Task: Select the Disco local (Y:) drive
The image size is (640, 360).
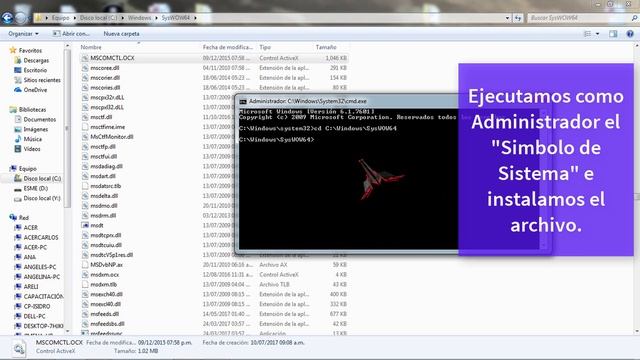Action: 42,198
